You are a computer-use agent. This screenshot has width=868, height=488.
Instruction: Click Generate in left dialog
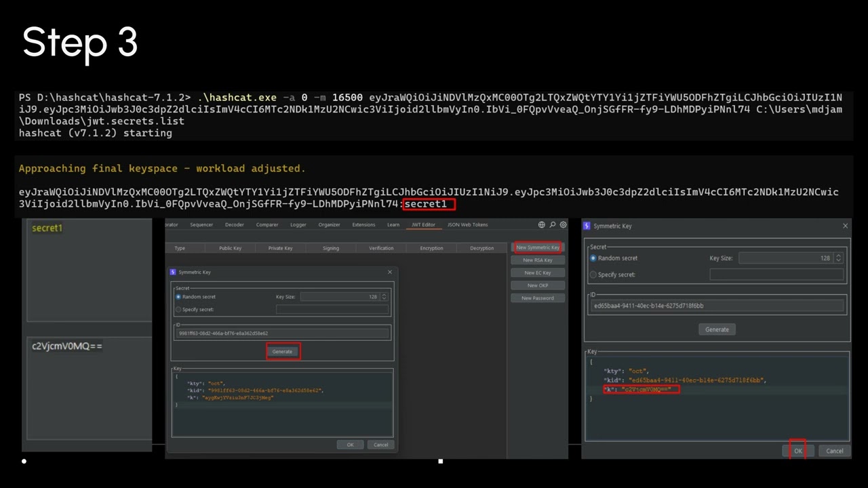coord(282,352)
